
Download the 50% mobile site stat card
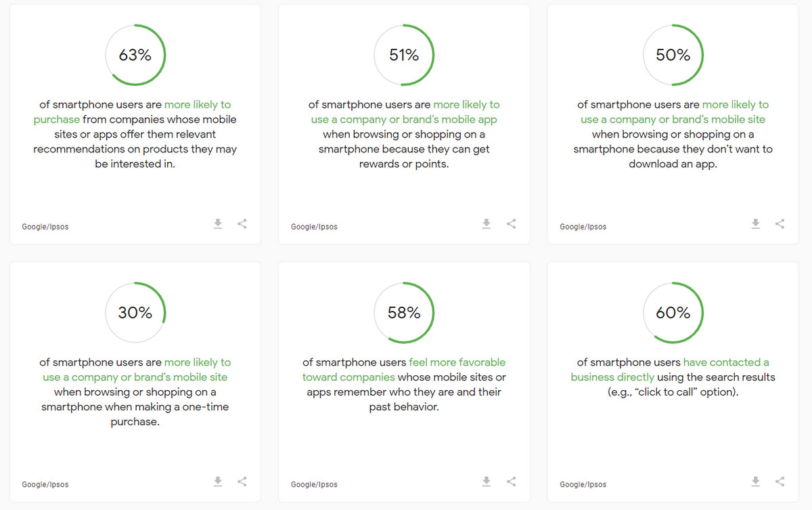[756, 224]
